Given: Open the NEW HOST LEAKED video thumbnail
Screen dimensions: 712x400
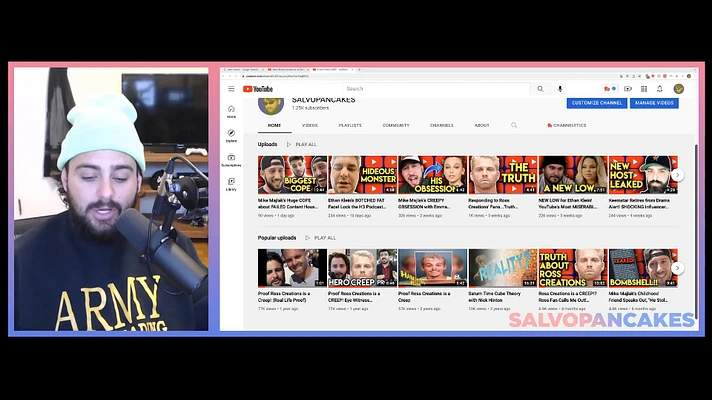Looking at the screenshot, I should [643, 175].
